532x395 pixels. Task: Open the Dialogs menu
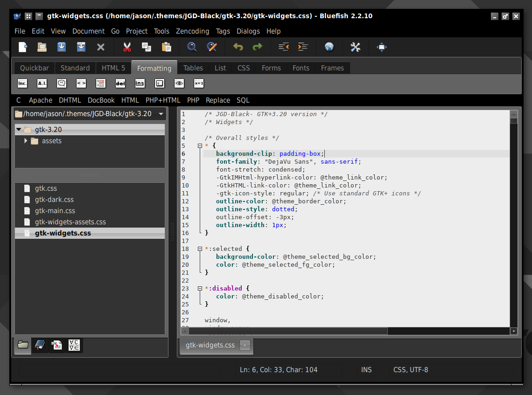[x=248, y=31]
